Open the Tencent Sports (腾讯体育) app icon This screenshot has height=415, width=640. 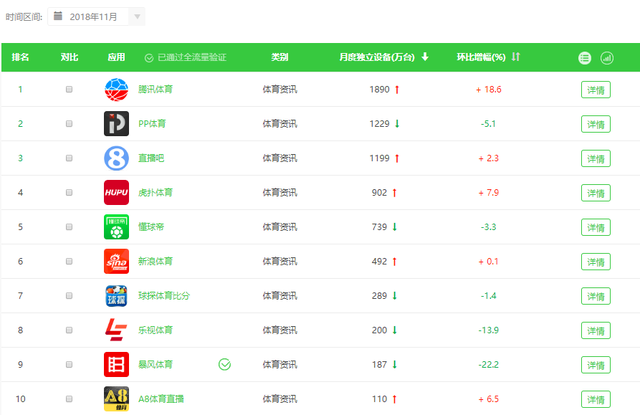coord(116,89)
